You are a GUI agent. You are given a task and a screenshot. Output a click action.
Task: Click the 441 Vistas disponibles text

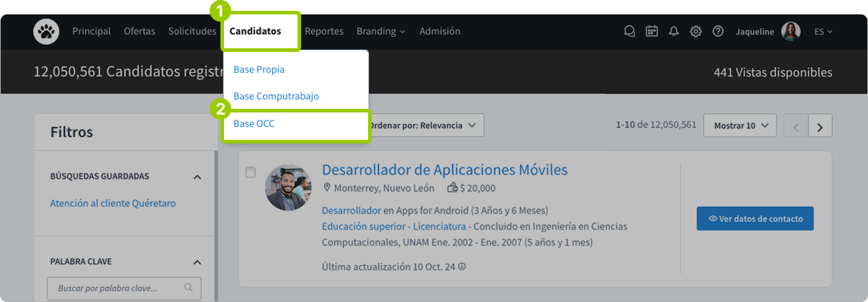[x=773, y=72]
